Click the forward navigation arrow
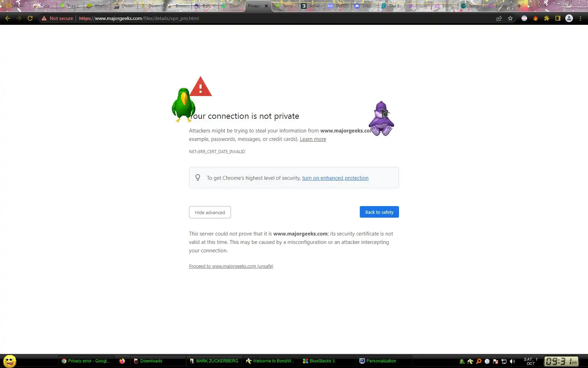This screenshot has width=588, height=368. click(x=19, y=18)
